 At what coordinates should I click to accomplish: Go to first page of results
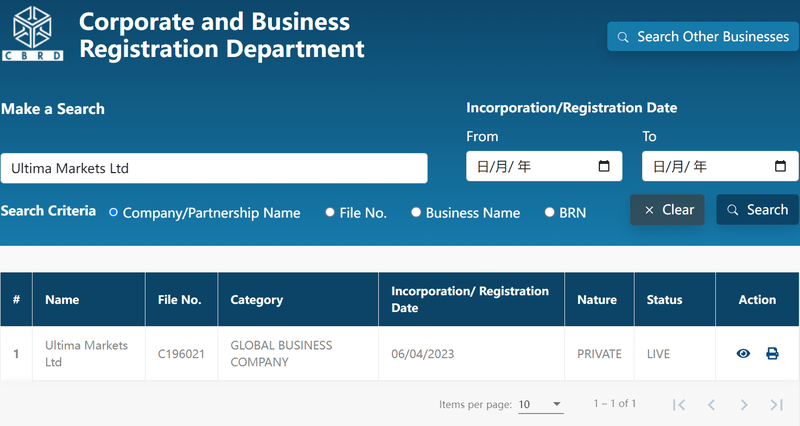click(679, 405)
